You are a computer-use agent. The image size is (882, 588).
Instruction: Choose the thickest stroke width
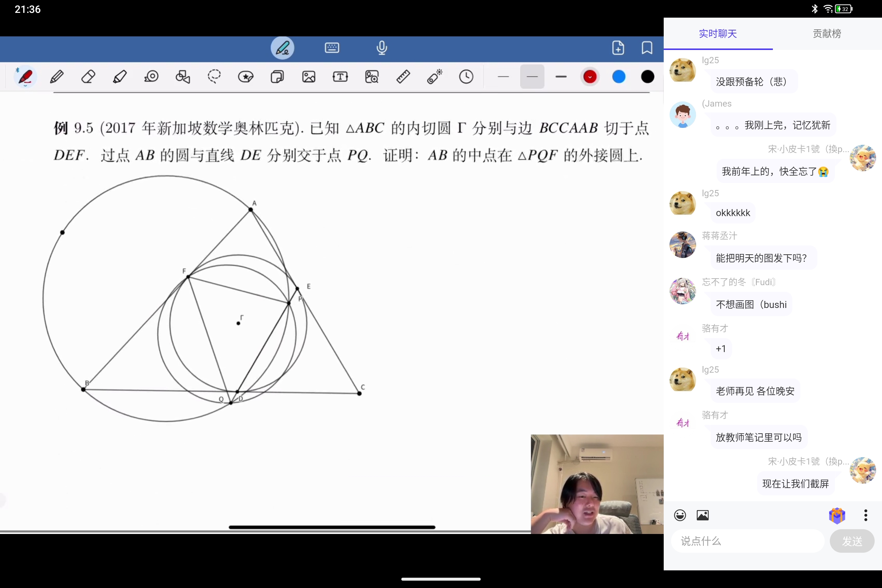[561, 76]
